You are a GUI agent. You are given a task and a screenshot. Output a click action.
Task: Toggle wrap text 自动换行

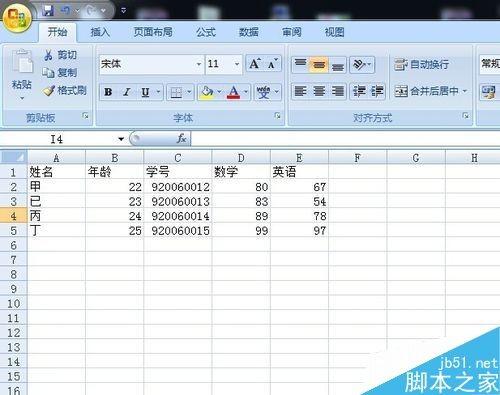pos(421,64)
